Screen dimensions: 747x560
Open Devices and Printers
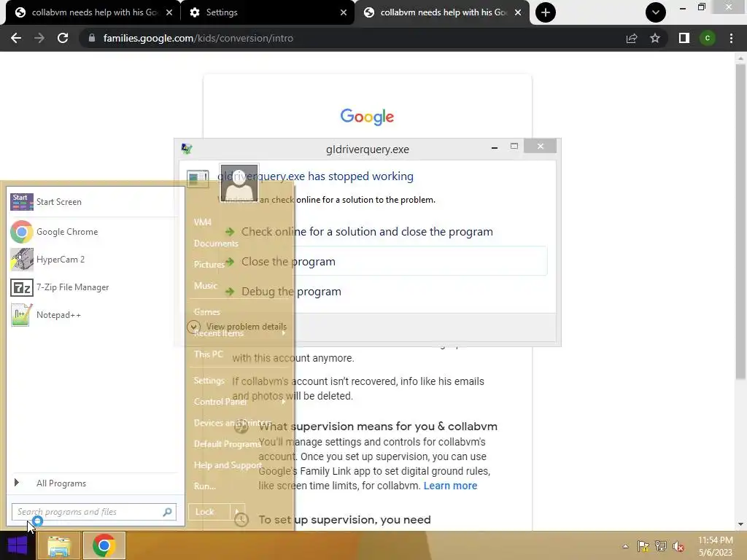click(x=232, y=423)
